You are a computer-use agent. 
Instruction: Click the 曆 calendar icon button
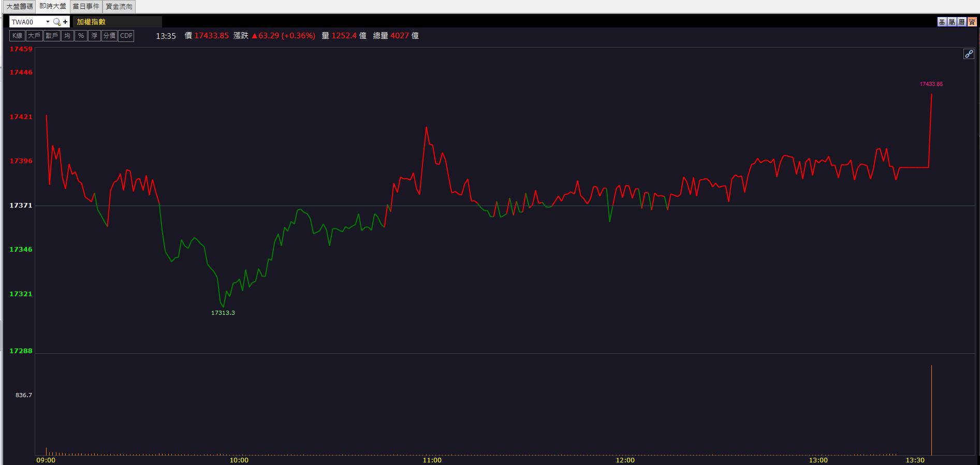[x=961, y=22]
